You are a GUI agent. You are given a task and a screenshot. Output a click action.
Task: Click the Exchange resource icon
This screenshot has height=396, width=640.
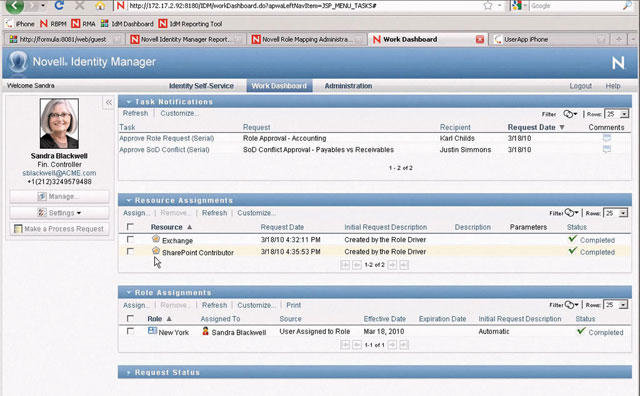point(156,239)
